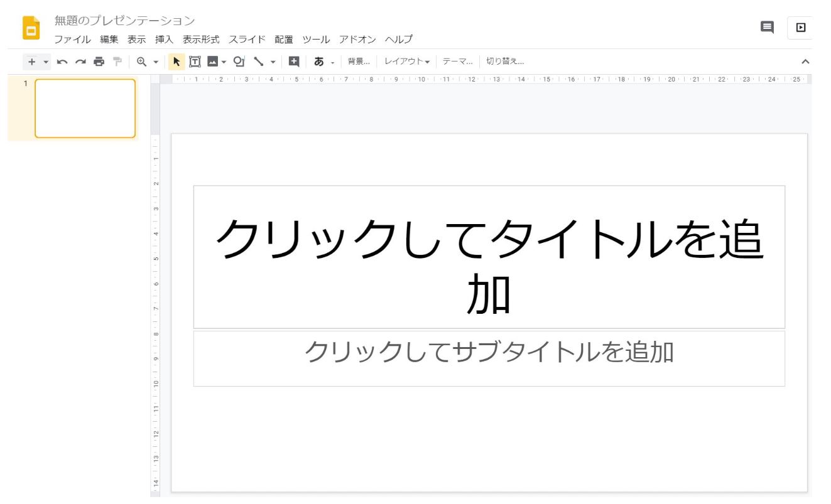Select slide 1 thumbnail in filmstrip
The width and height of the screenshot is (831, 504).
tap(85, 108)
